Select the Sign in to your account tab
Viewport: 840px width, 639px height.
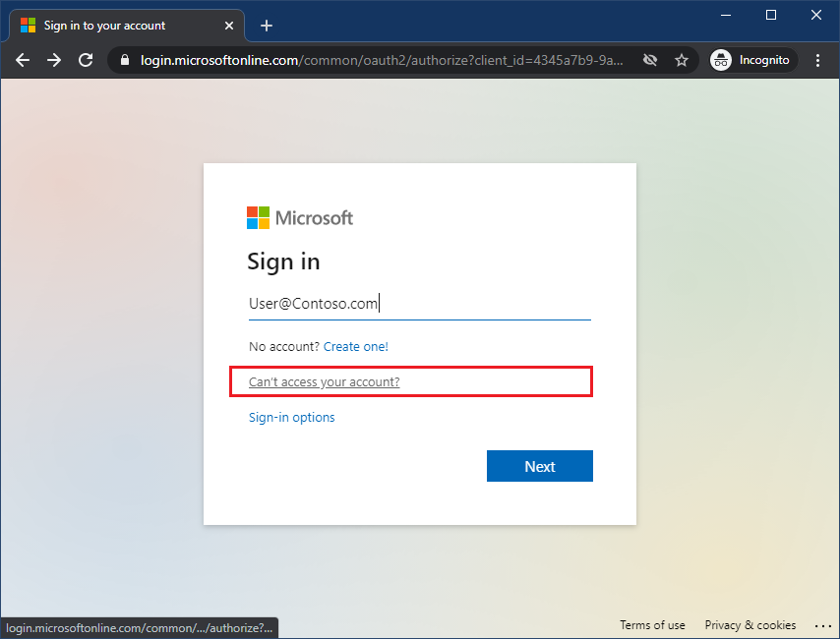point(127,26)
